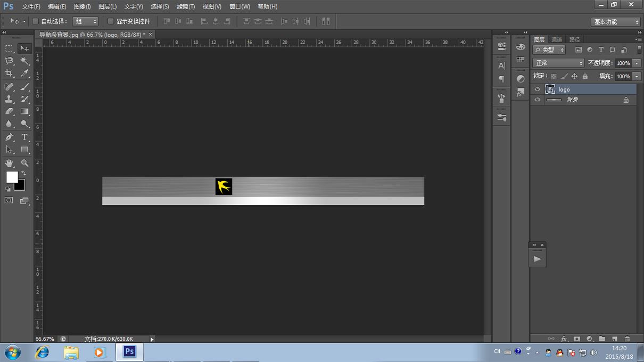Screen dimensions: 644x362
Task: Create a new layer
Action: tap(615, 339)
